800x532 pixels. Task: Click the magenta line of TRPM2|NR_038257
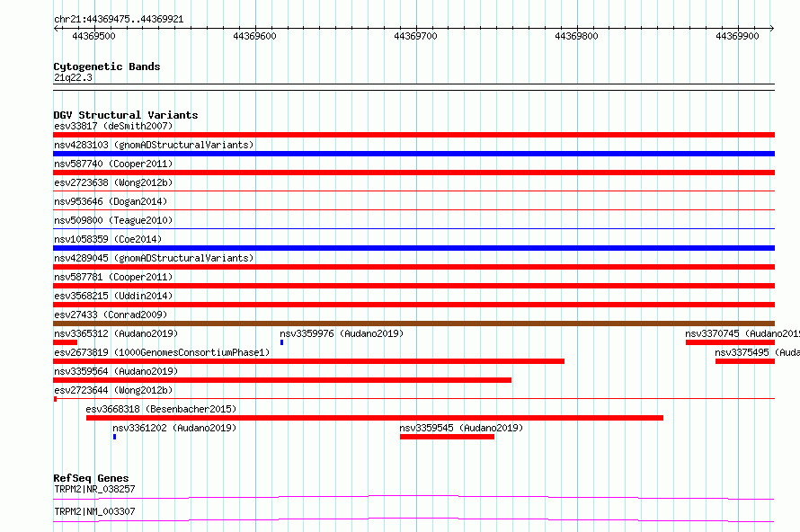[x=413, y=497]
